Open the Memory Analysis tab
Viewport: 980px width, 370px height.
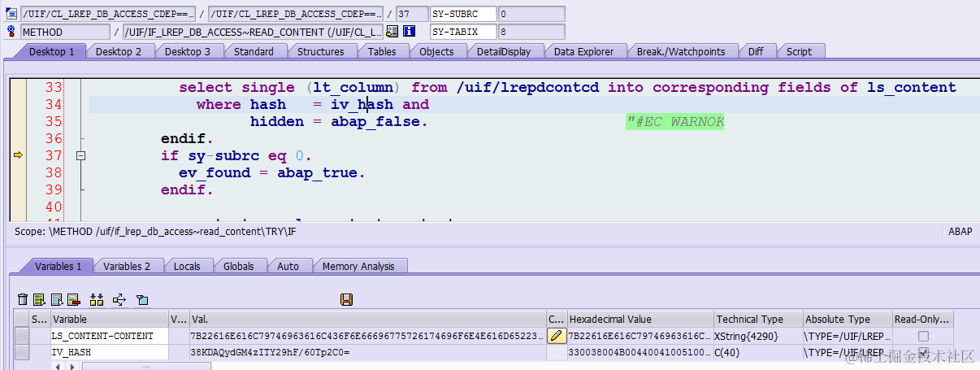click(x=358, y=266)
